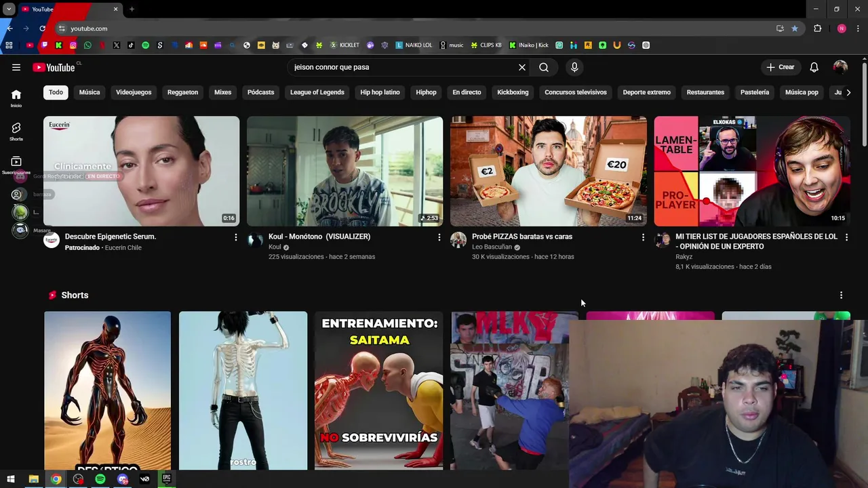Open Epic Games Launcher from the taskbar

[x=167, y=479]
